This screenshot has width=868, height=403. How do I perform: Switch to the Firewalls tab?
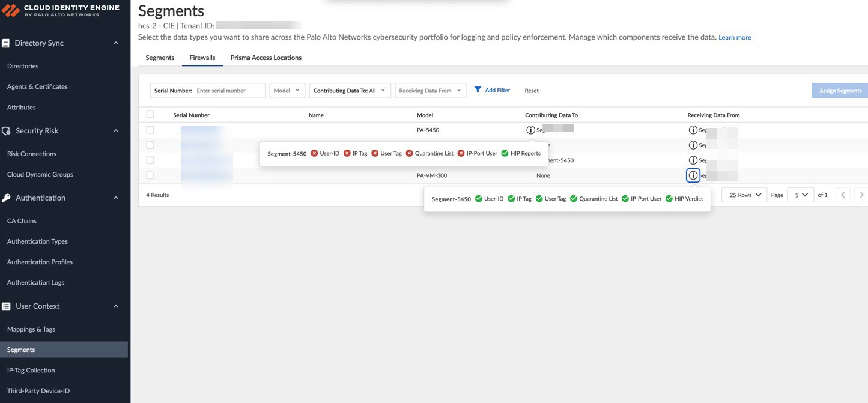click(202, 58)
